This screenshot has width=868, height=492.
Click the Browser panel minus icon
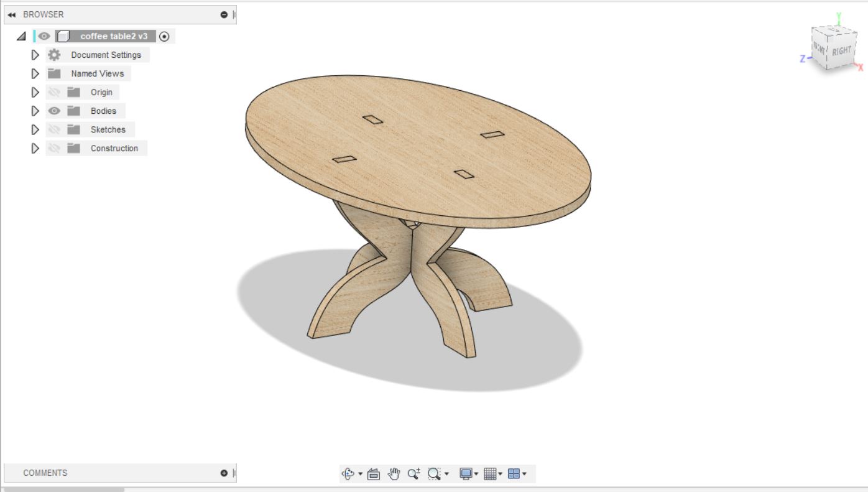pos(224,14)
